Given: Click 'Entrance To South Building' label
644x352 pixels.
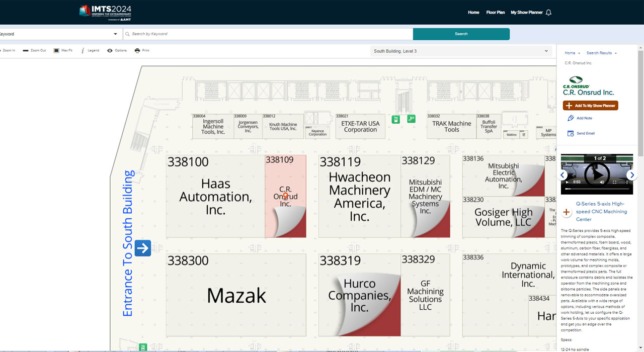Looking at the screenshot, I should click(128, 243).
